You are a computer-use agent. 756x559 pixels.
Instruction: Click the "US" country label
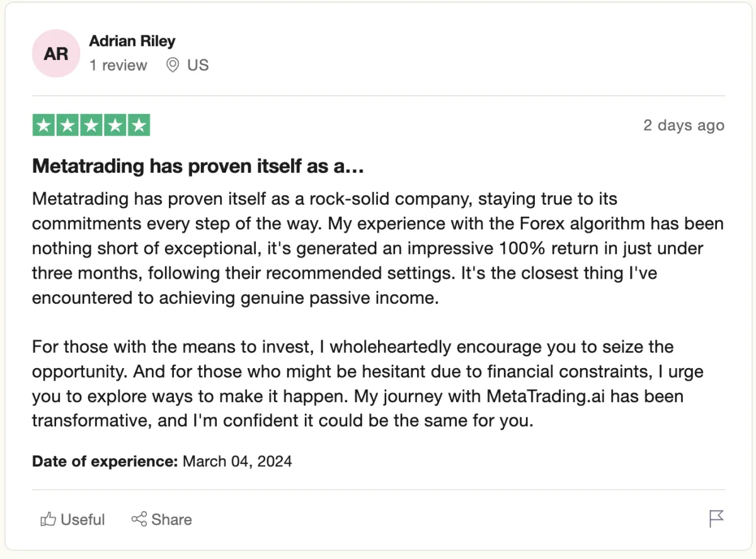coord(198,65)
